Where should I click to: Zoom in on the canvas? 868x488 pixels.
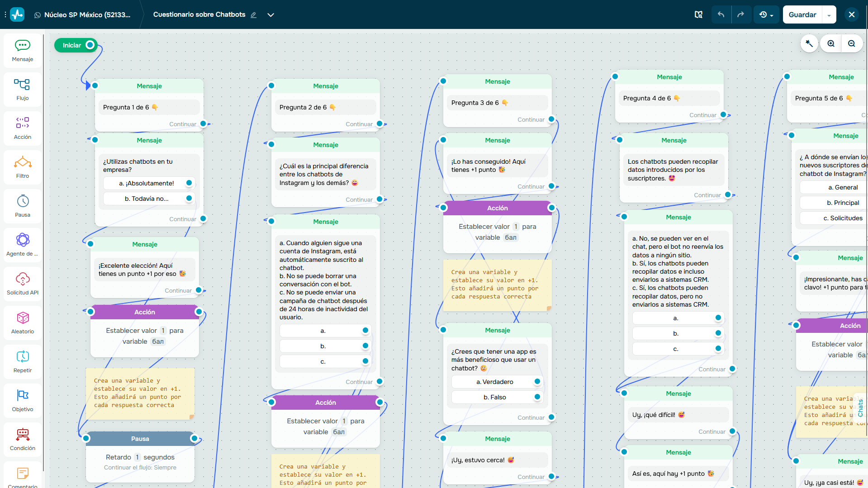[831, 43]
